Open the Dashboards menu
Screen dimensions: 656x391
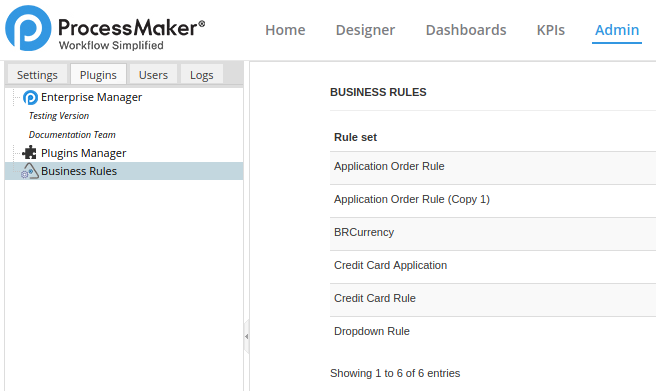click(x=466, y=30)
